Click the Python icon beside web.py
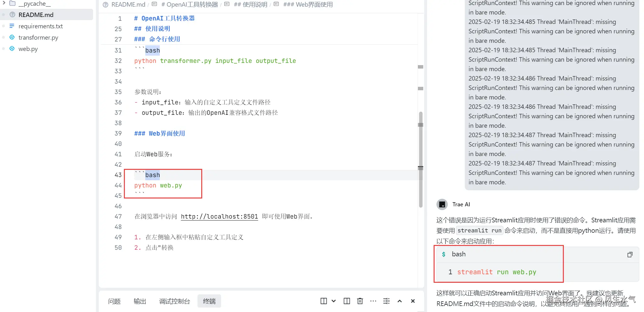 [12, 48]
